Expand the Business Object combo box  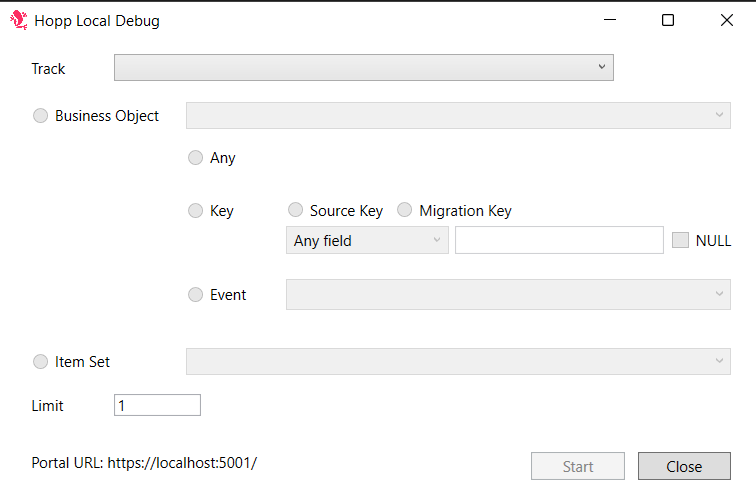click(458, 116)
